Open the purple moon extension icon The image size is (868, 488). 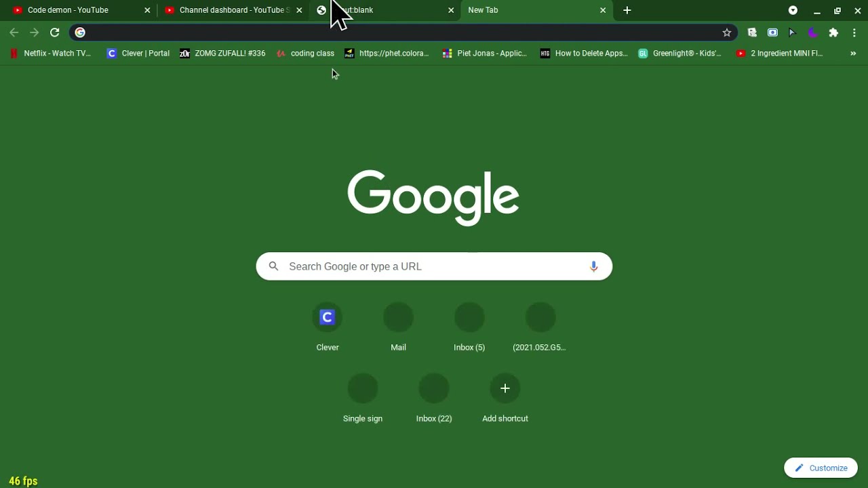tap(812, 33)
